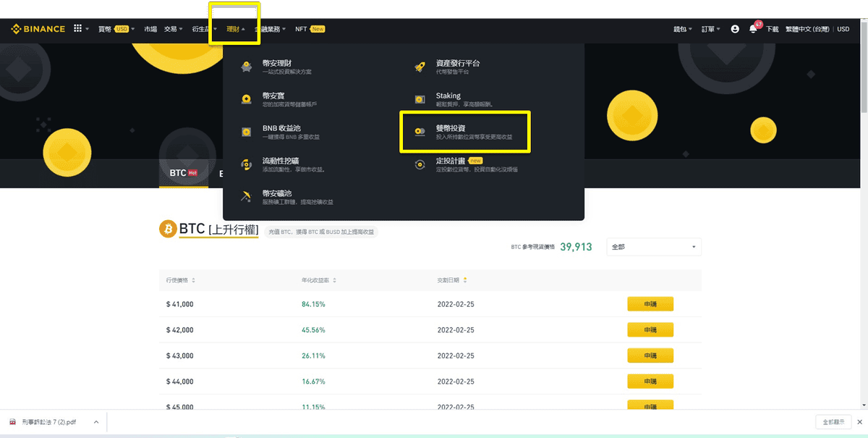Click the 定投計畫 icon
This screenshot has width=868, height=438.
click(420, 164)
